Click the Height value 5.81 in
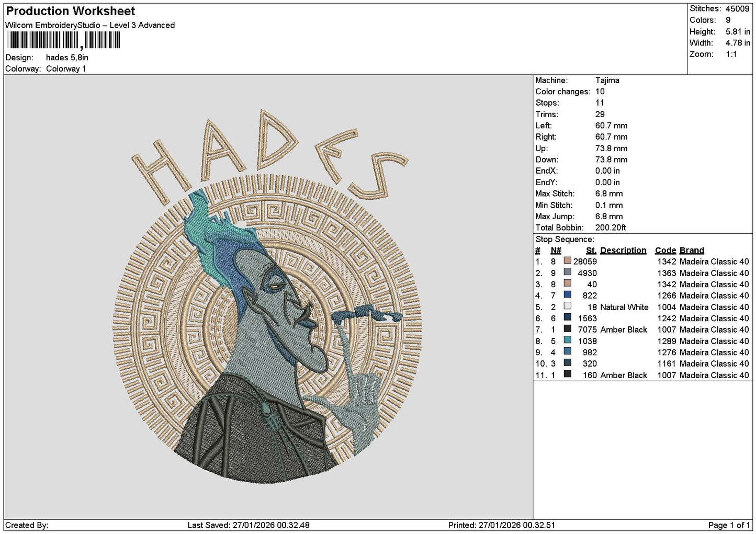756x534 pixels. click(x=738, y=31)
